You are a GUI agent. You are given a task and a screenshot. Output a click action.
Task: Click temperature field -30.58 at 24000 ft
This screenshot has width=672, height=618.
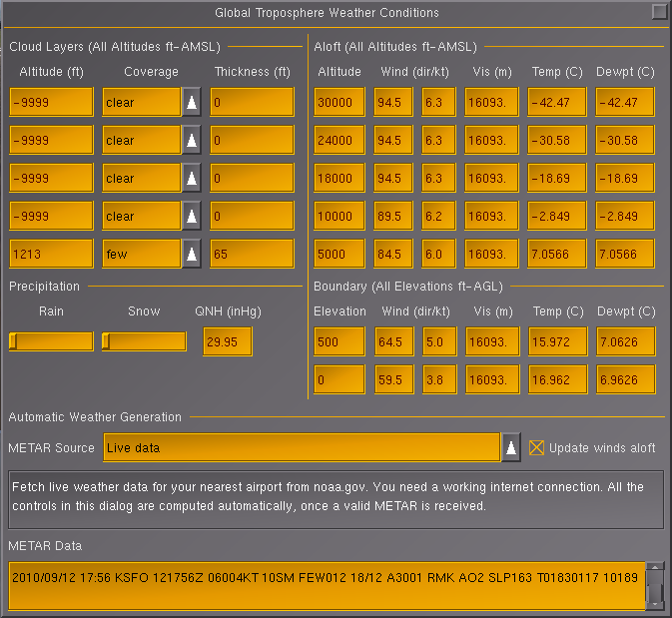tap(557, 140)
